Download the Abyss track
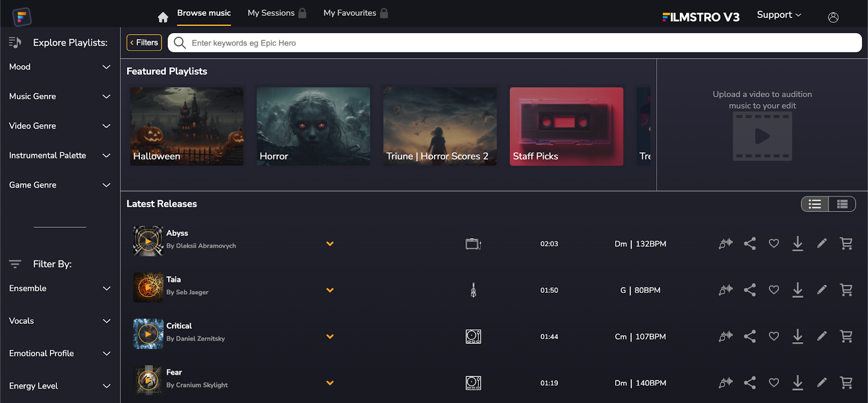This screenshot has height=403, width=868. (x=797, y=244)
